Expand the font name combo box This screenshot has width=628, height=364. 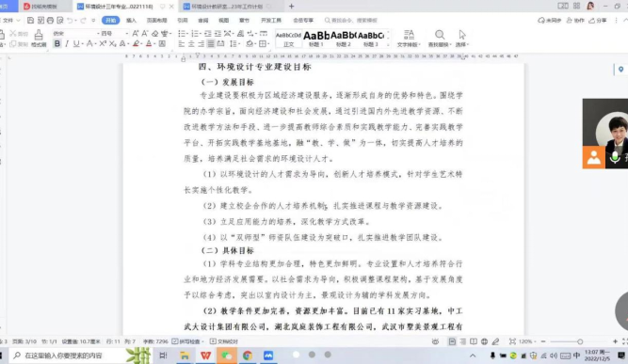tap(98, 33)
